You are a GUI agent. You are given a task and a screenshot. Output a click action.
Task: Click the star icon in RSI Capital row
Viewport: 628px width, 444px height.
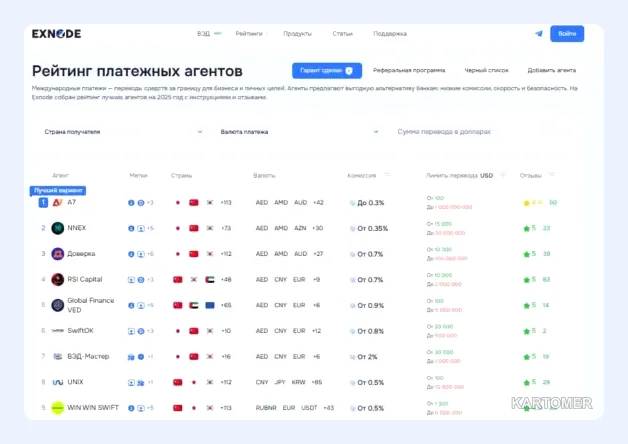pyautogui.click(x=526, y=280)
